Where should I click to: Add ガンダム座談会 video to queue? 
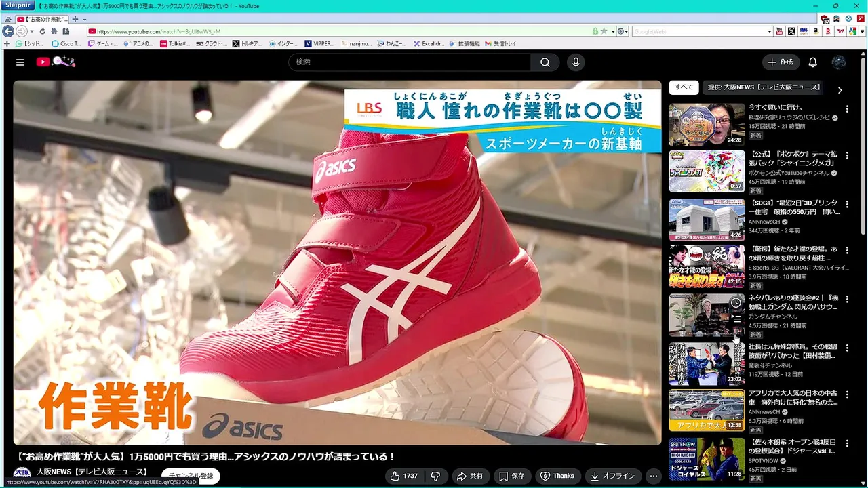(736, 319)
